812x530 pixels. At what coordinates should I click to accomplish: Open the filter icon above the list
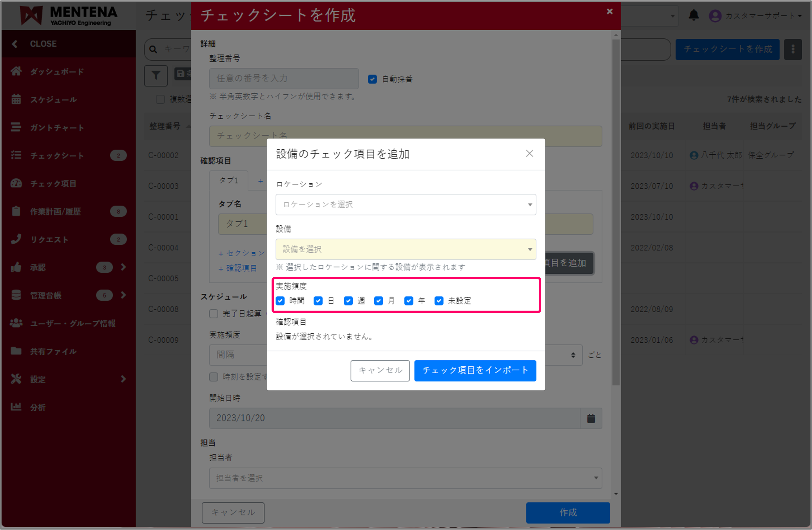pyautogui.click(x=156, y=76)
